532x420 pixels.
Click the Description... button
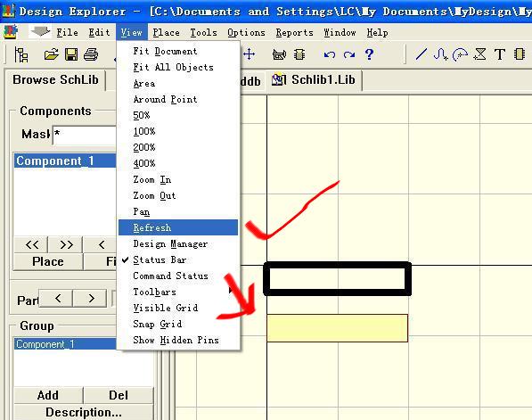pos(84,412)
